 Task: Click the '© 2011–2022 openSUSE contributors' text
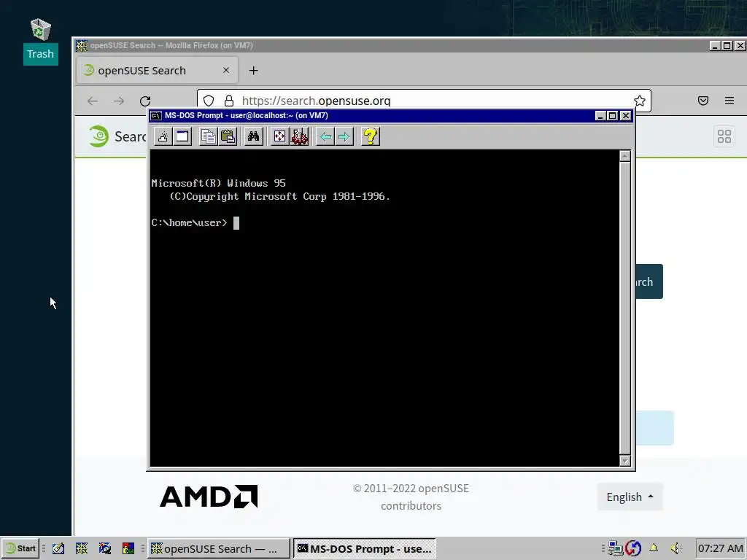click(411, 497)
